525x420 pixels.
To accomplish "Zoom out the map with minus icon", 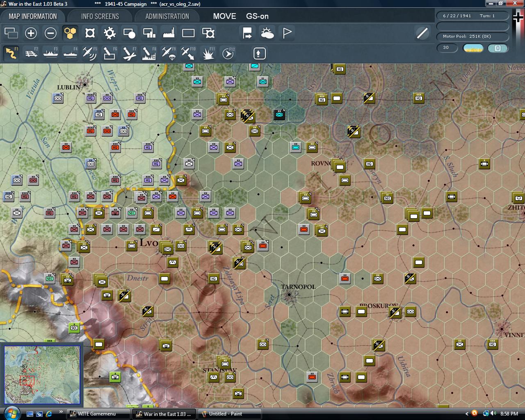I will tap(50, 33).
